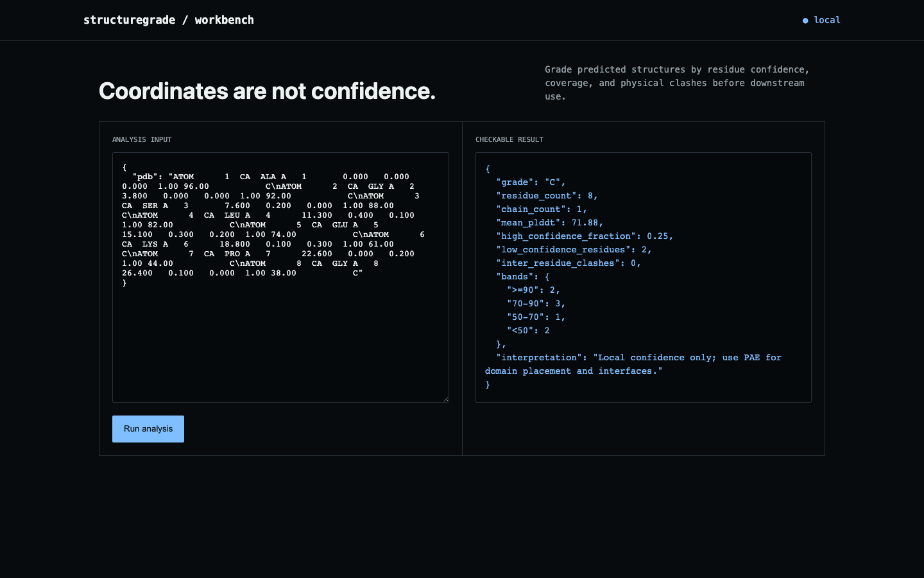This screenshot has height=578, width=924.
Task: Click the "low_confidence_residues": 2 line
Action: click(x=574, y=250)
